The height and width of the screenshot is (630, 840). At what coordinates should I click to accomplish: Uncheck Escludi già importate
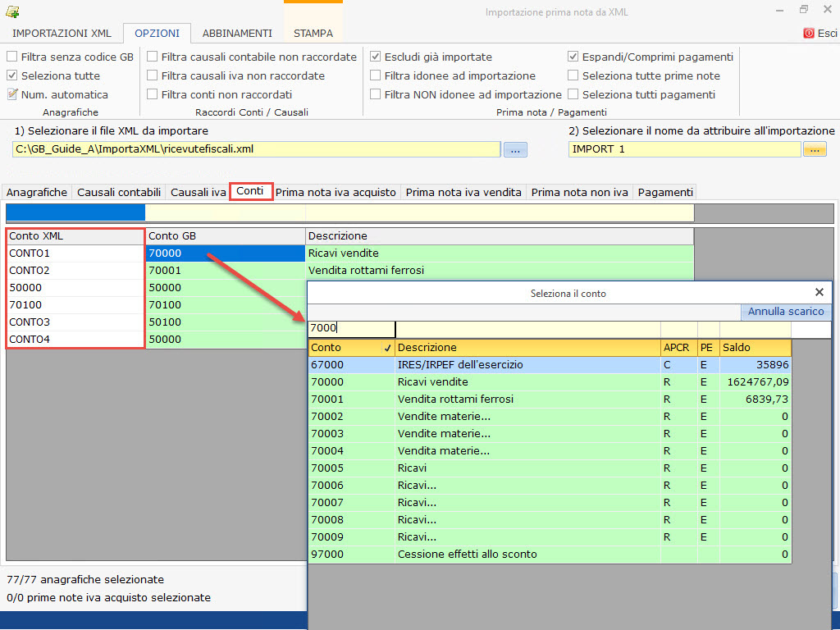tap(376, 57)
